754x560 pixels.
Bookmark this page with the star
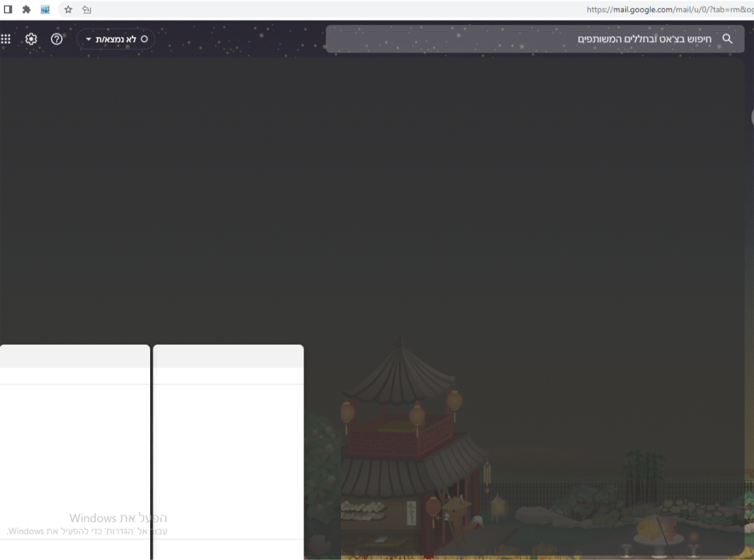[68, 9]
